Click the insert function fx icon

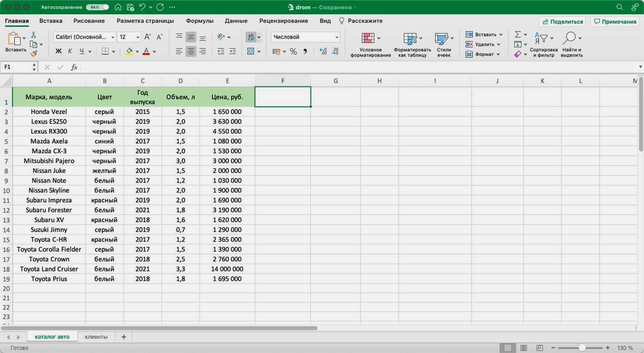click(74, 67)
